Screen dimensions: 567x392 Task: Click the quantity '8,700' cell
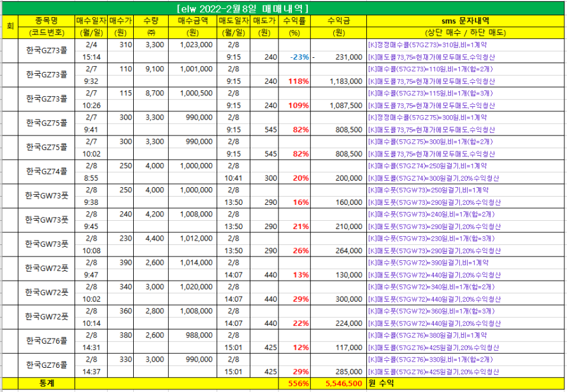tap(151, 93)
